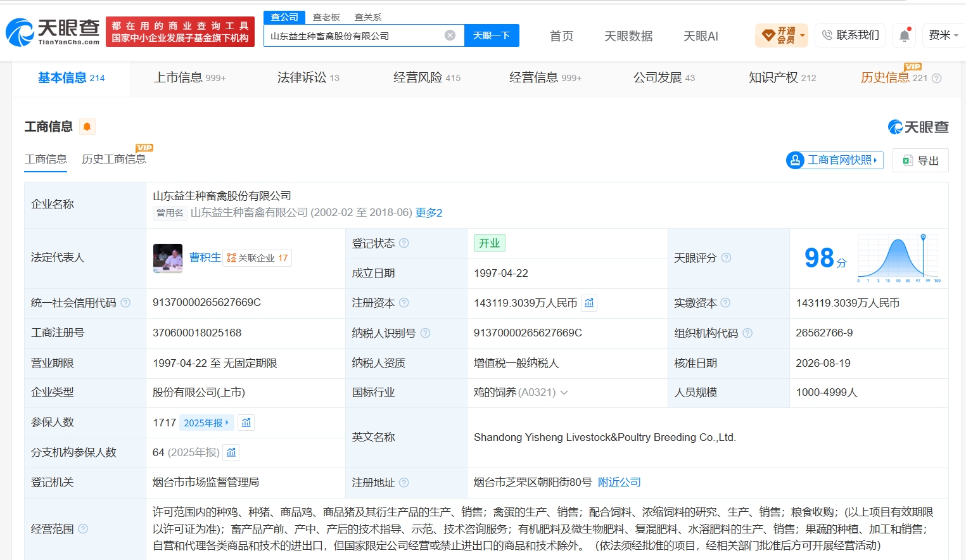Click the 人员规模 value 1000-4999人
Screen dimensions: 966x560
click(x=827, y=393)
